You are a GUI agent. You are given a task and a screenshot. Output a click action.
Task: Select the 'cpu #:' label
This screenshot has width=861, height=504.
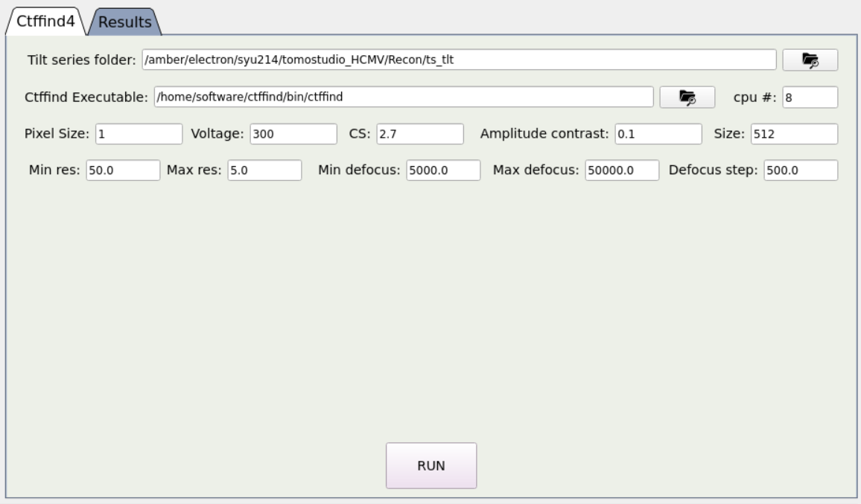point(754,98)
